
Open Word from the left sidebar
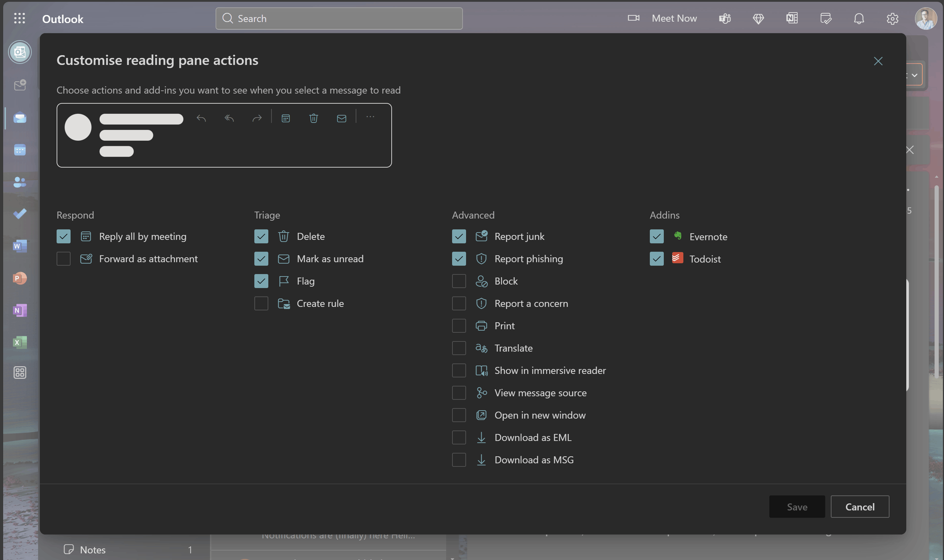click(x=19, y=246)
